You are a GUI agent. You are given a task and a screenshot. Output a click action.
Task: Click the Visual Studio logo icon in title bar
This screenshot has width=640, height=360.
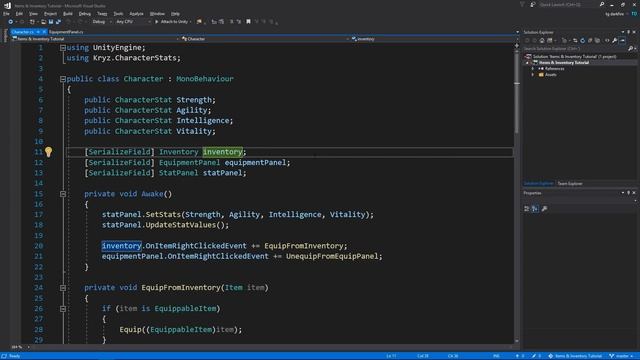(x=7, y=5)
